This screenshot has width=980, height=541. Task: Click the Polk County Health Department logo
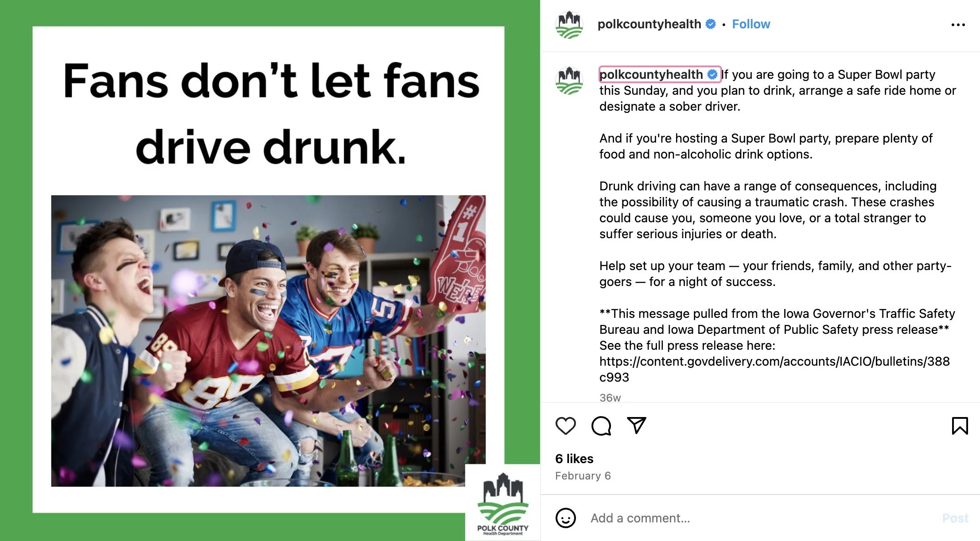pyautogui.click(x=503, y=504)
